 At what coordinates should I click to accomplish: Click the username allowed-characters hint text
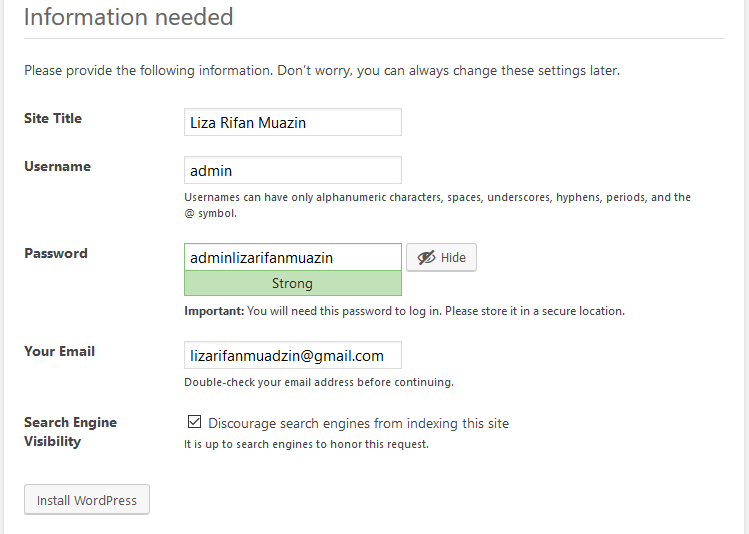click(x=437, y=205)
